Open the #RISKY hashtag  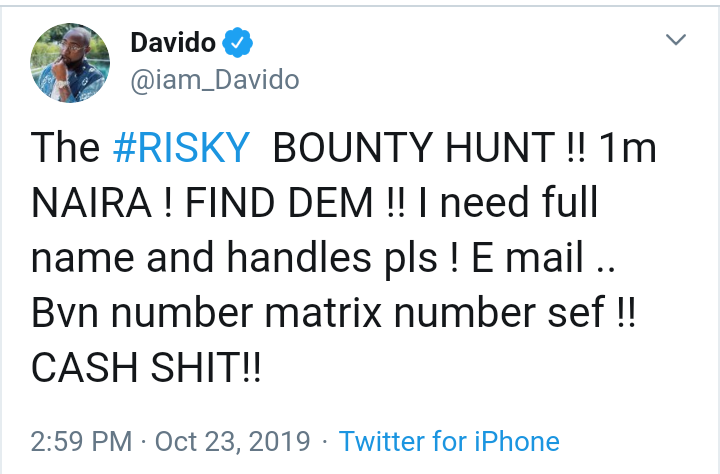tap(181, 149)
